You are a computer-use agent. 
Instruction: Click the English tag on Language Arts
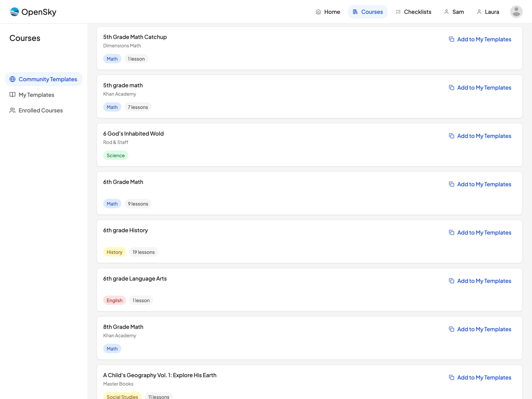click(x=114, y=301)
